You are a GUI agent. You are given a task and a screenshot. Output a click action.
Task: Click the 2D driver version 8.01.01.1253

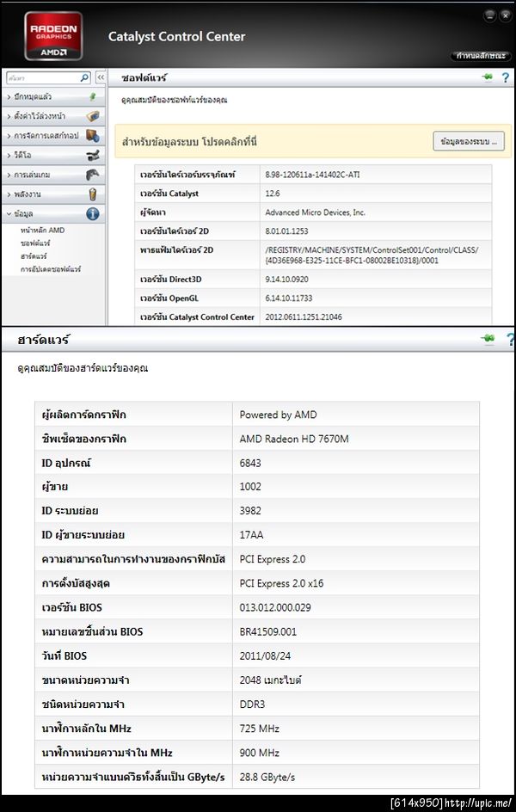[x=286, y=231]
